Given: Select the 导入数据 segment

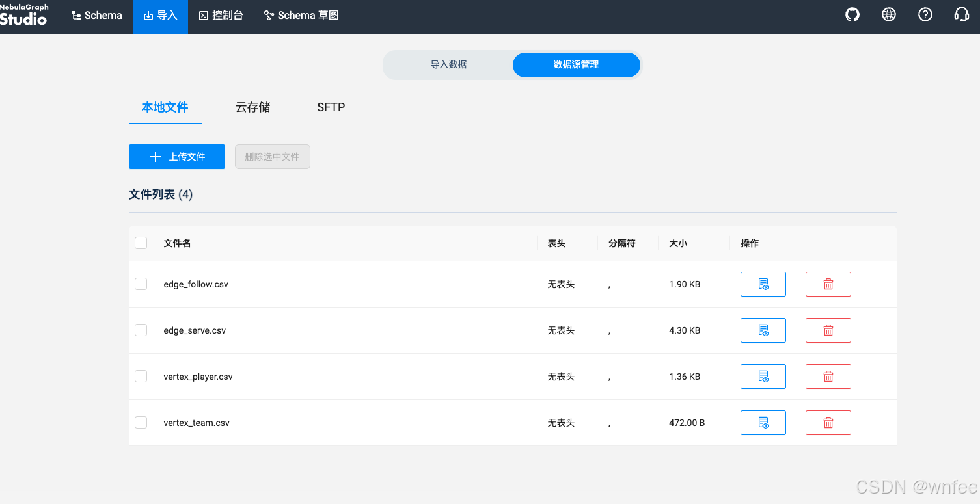Looking at the screenshot, I should [449, 64].
